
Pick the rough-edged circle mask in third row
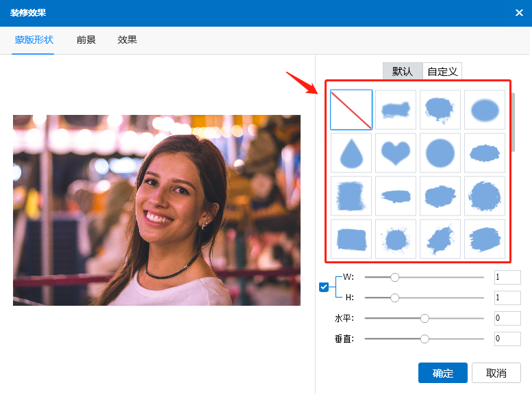coord(485,196)
